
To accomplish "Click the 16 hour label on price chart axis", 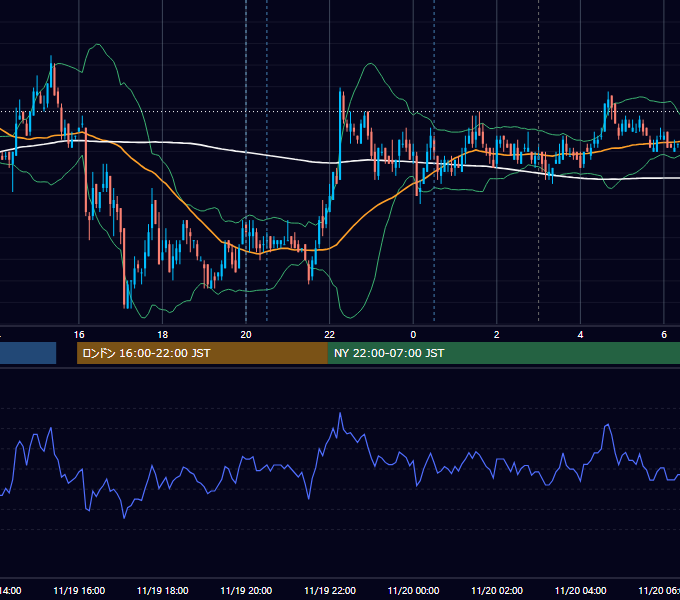I will click(x=79, y=335).
